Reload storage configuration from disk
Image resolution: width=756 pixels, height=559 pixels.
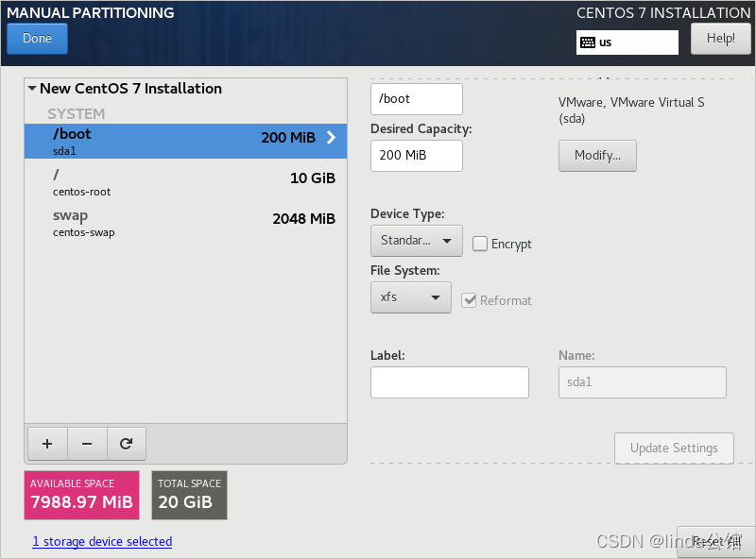pos(127,444)
